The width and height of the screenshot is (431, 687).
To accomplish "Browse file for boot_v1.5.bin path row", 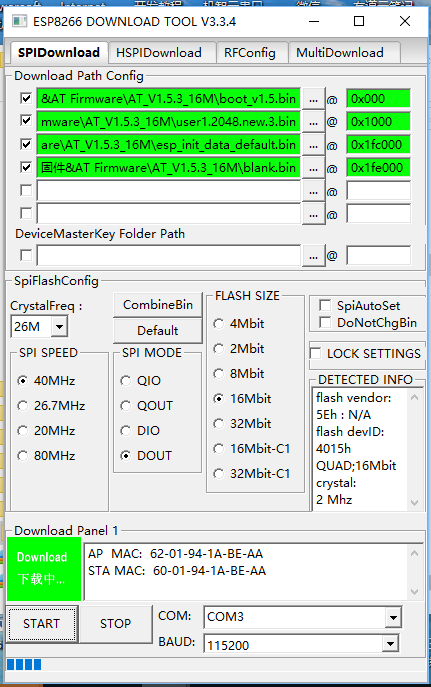I will pyautogui.click(x=313, y=99).
